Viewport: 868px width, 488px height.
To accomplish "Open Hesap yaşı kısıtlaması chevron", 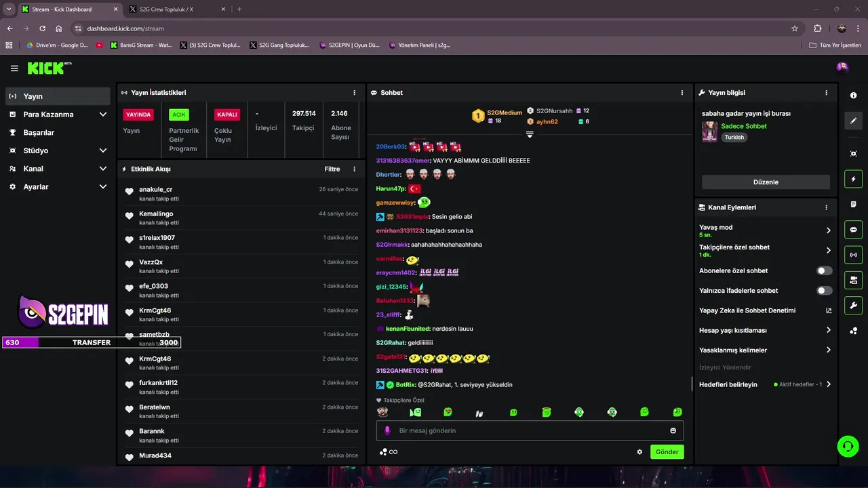I will [829, 330].
